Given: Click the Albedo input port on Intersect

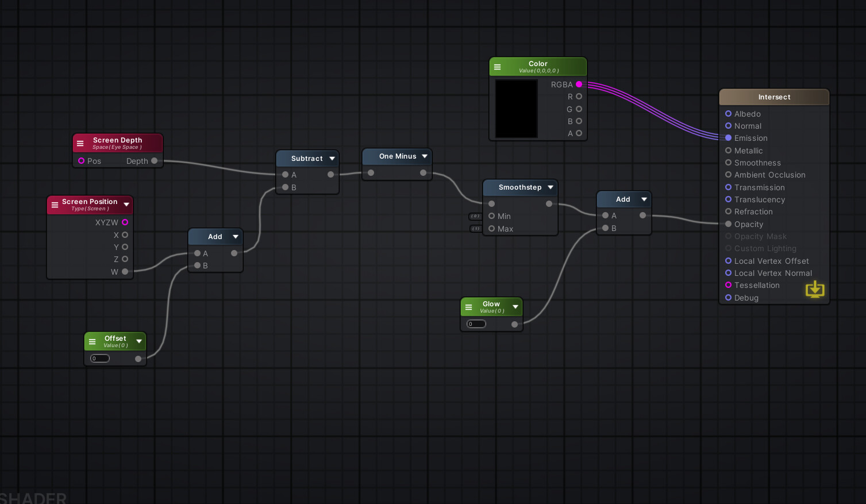Looking at the screenshot, I should coord(728,114).
